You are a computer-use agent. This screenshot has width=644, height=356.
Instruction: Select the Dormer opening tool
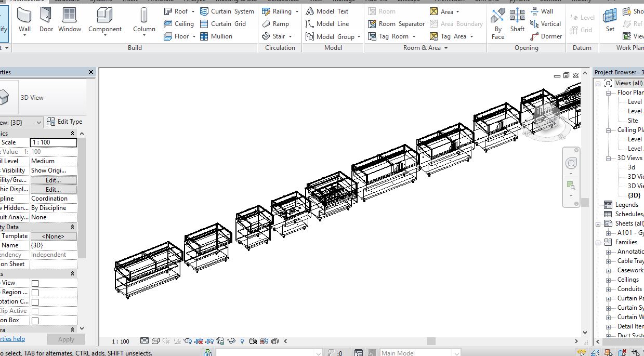point(546,36)
